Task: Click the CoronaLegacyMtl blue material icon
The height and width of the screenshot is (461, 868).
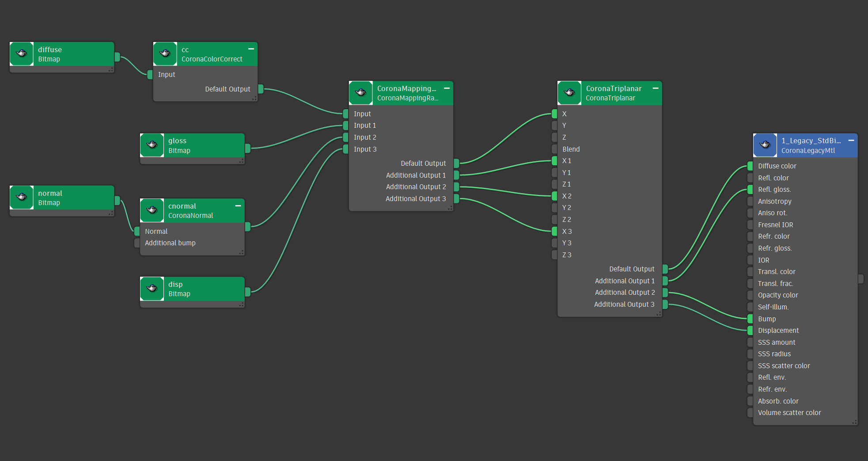Action: click(765, 145)
